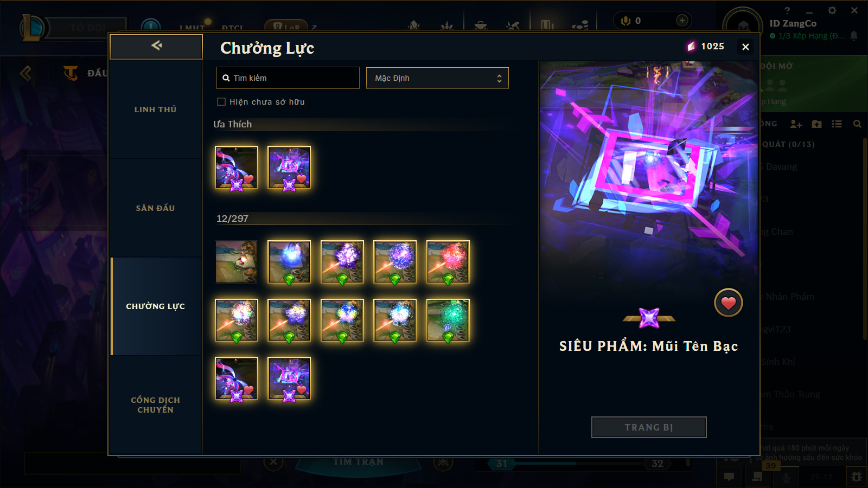Image resolution: width=868 pixels, height=488 pixels.
Task: Choose the default boom thumbnail without border
Action: (x=237, y=262)
